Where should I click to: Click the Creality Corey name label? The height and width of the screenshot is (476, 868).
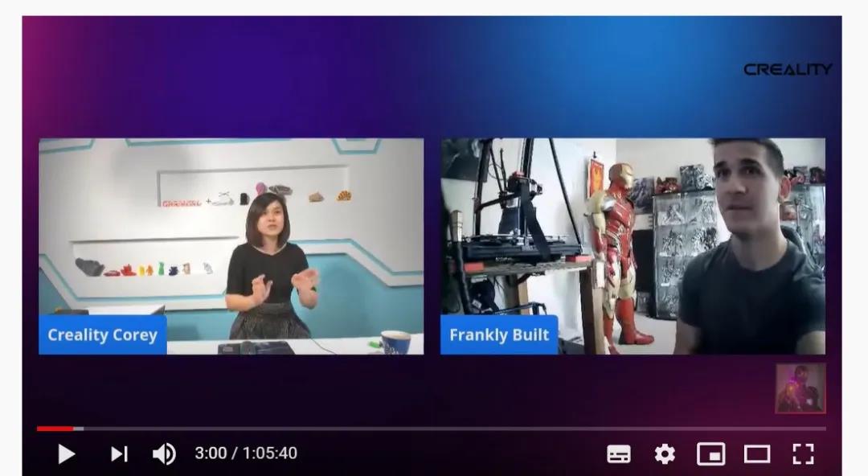click(x=102, y=334)
